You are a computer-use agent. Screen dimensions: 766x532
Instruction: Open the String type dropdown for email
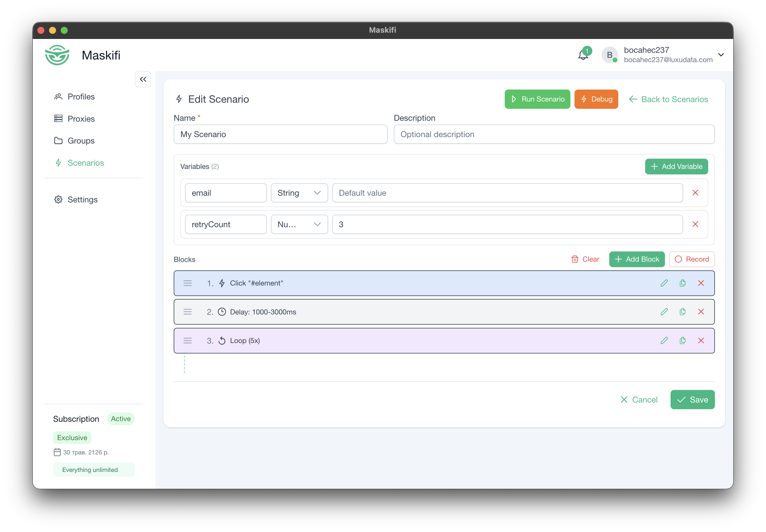[x=299, y=193]
